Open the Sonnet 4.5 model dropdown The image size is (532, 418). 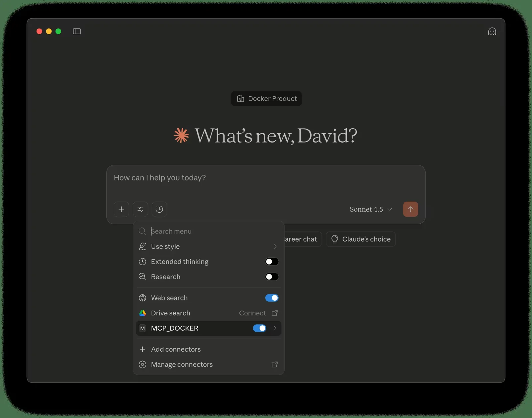coord(371,209)
